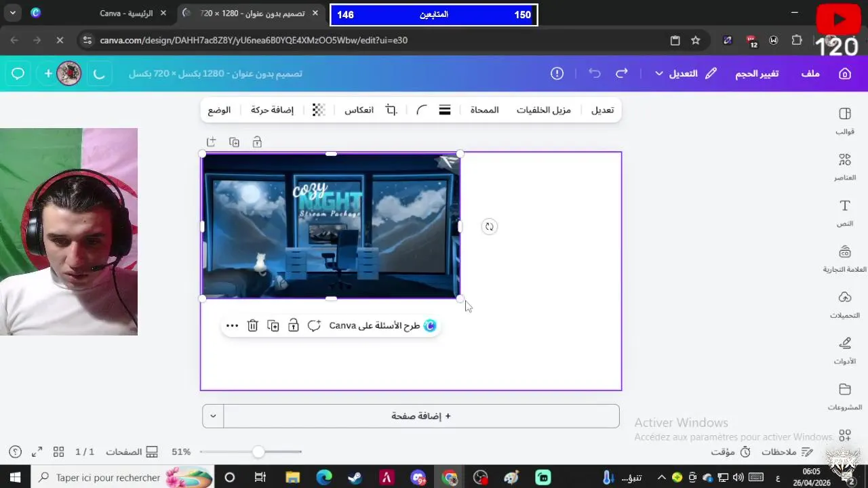Open more options ellipsis on floating toolbar
Screen dimensions: 868x488
(232, 326)
